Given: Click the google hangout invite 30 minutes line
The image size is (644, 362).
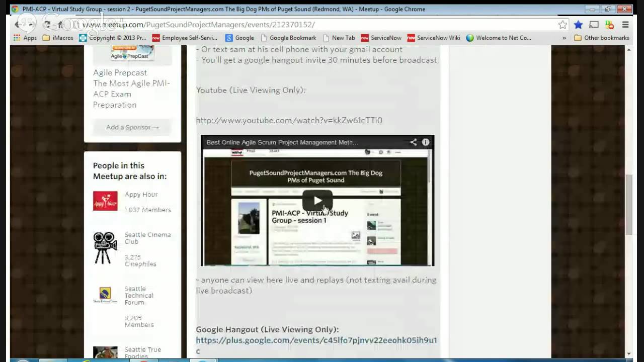Looking at the screenshot, I should [x=316, y=60].
